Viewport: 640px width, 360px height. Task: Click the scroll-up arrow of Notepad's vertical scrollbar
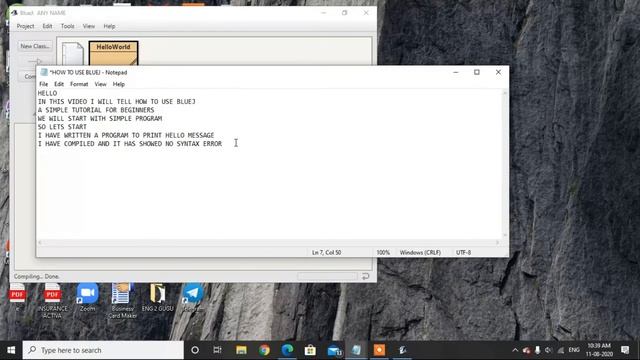505,93
